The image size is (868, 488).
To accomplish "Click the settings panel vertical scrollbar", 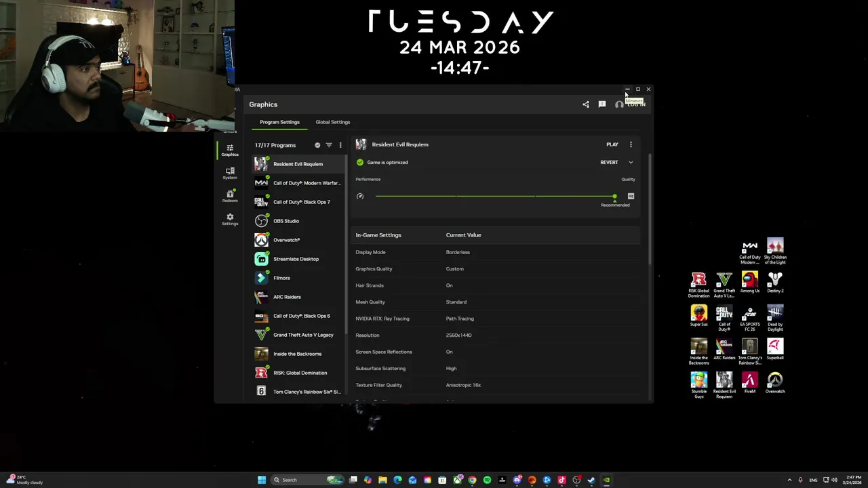I will (x=650, y=209).
